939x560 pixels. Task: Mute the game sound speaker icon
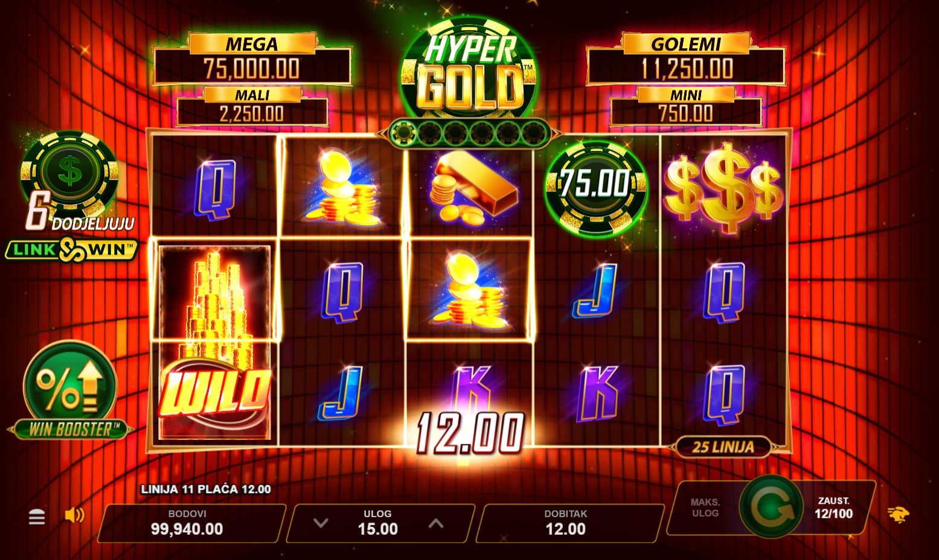(x=75, y=515)
